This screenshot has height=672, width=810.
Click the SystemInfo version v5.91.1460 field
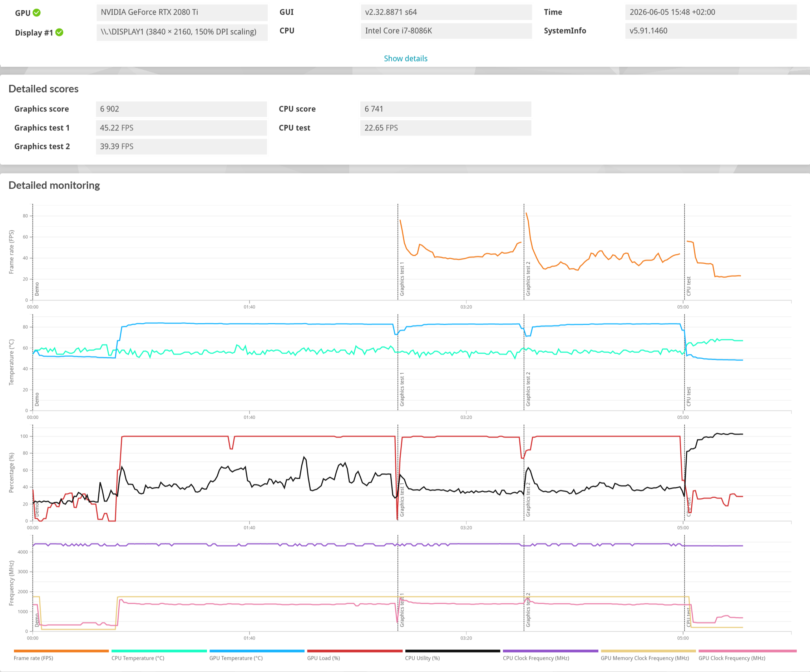point(711,31)
